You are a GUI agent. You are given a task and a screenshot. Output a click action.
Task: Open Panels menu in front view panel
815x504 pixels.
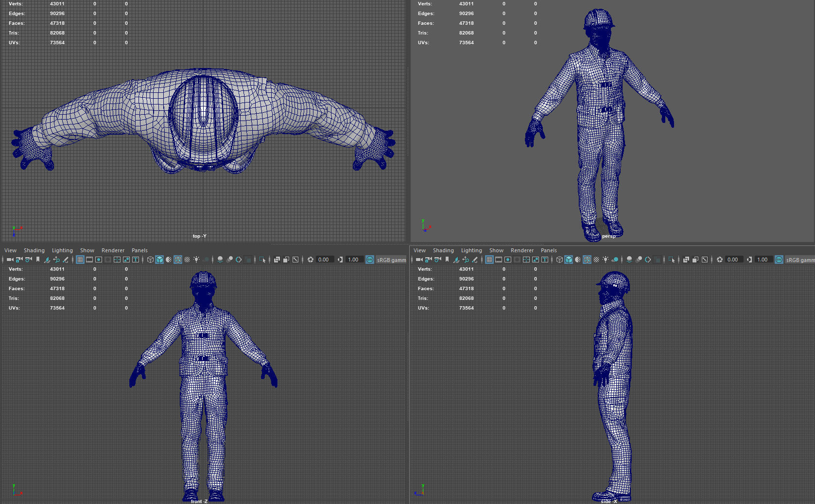139,250
